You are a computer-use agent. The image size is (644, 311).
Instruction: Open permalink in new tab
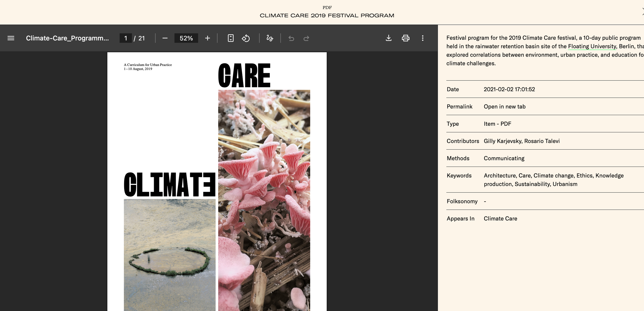pos(505,107)
